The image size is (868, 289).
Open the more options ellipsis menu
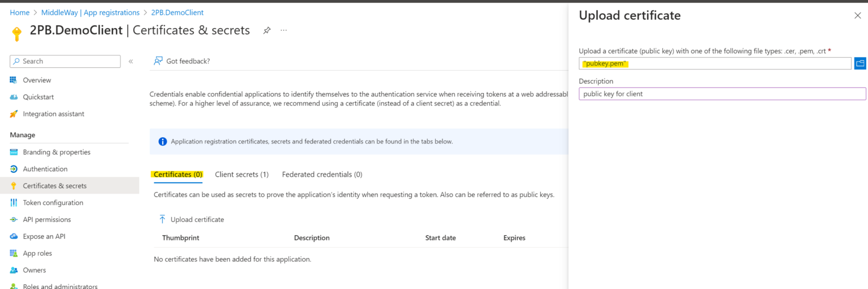284,30
